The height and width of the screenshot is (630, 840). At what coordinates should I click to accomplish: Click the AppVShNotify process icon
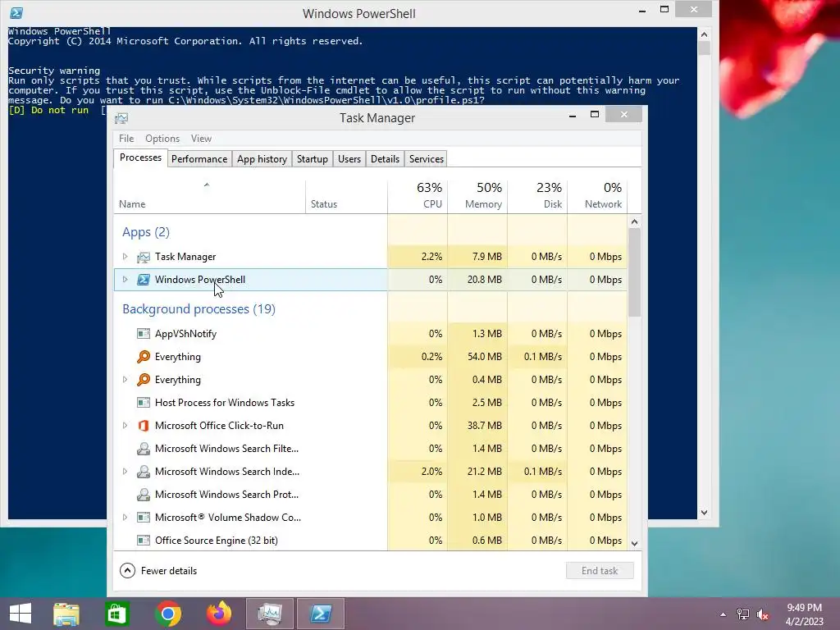click(x=143, y=334)
